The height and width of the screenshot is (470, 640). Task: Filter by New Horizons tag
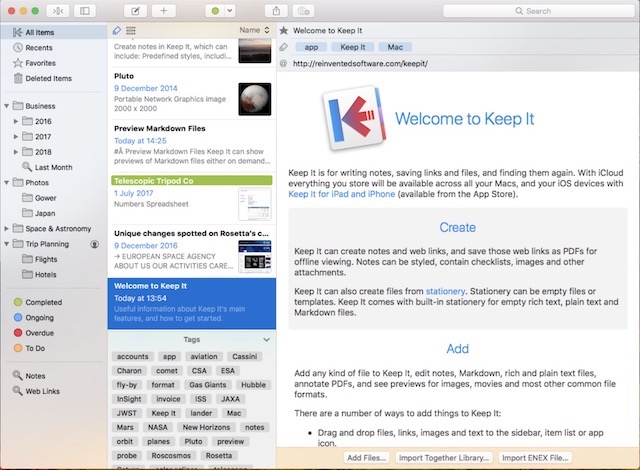coord(206,428)
